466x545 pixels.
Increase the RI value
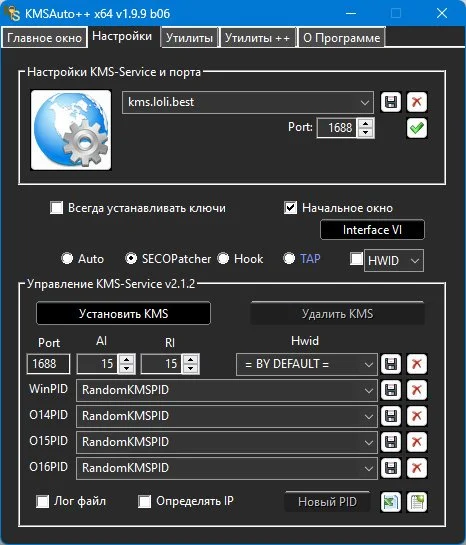(190, 359)
